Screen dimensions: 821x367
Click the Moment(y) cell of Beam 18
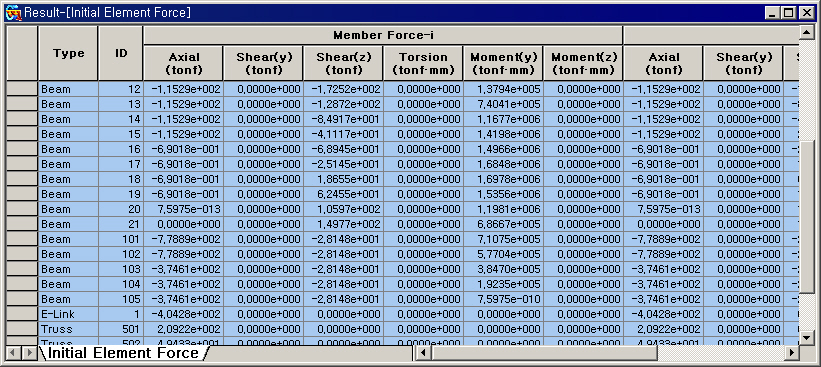click(x=503, y=179)
